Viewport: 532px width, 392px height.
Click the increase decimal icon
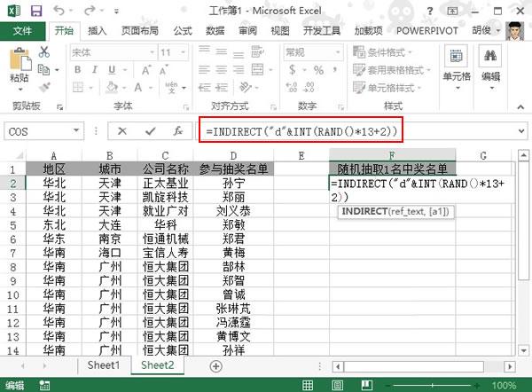[292, 87]
